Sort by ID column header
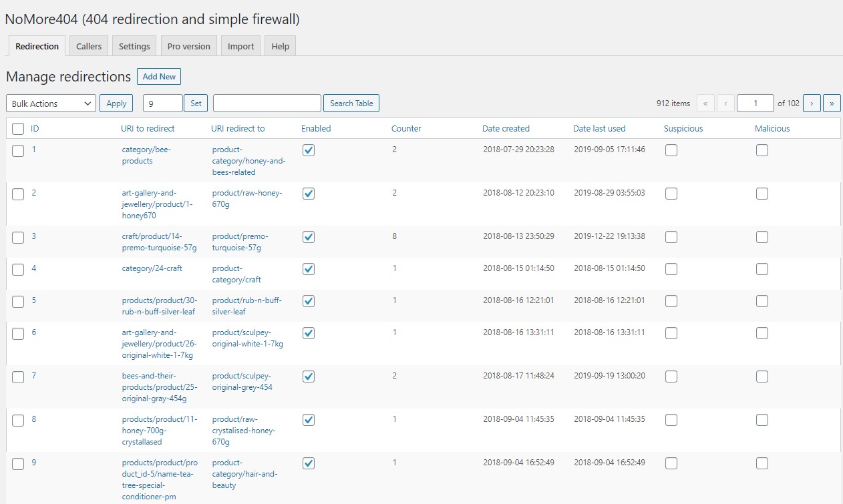The image size is (843, 504). [35, 129]
